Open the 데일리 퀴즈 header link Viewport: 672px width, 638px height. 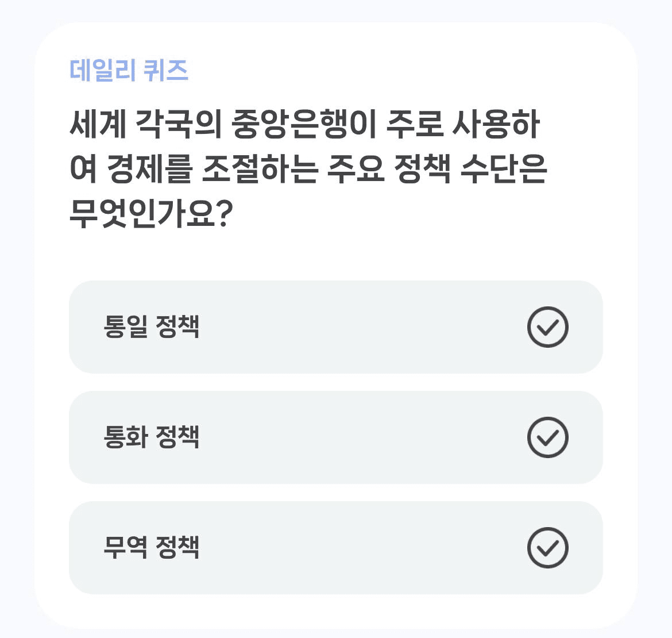129,70
